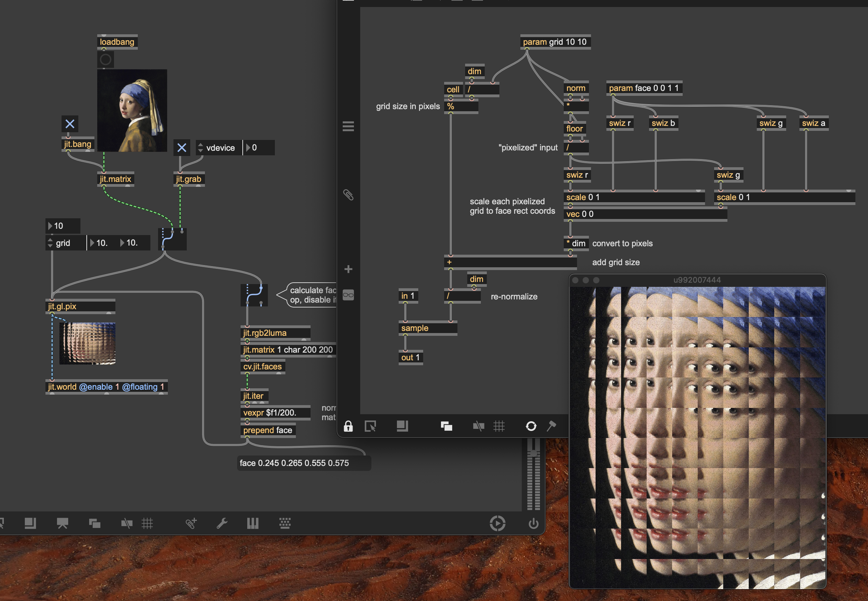868x601 pixels.
Task: Click the plus icon in subpatcher sidebar
Action: (348, 269)
